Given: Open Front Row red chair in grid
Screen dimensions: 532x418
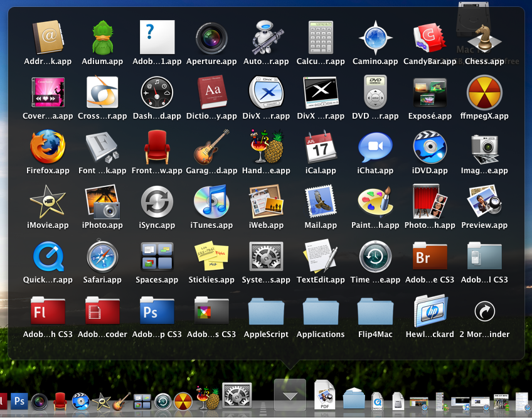Looking at the screenshot, I should (157, 147).
